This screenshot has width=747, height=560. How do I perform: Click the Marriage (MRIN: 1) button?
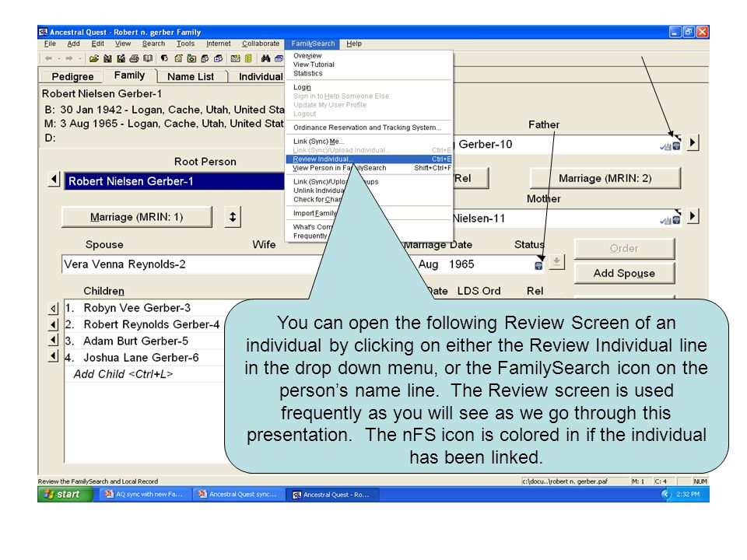(x=137, y=217)
